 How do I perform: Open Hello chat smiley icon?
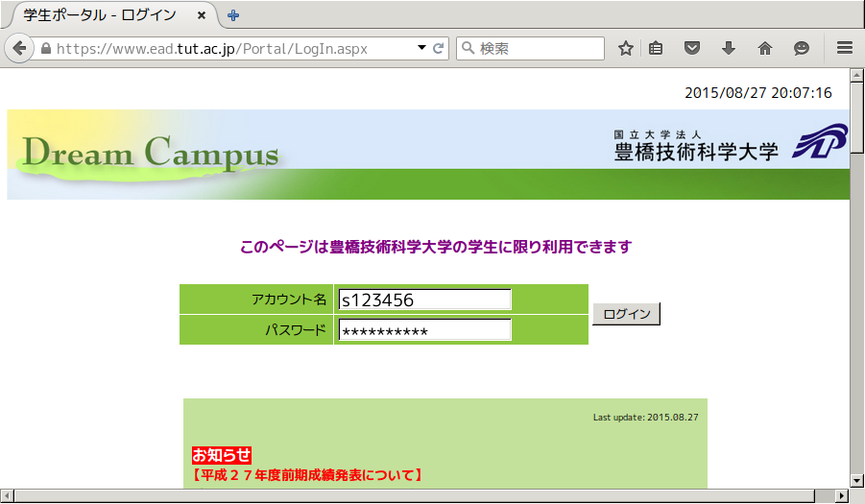click(801, 49)
